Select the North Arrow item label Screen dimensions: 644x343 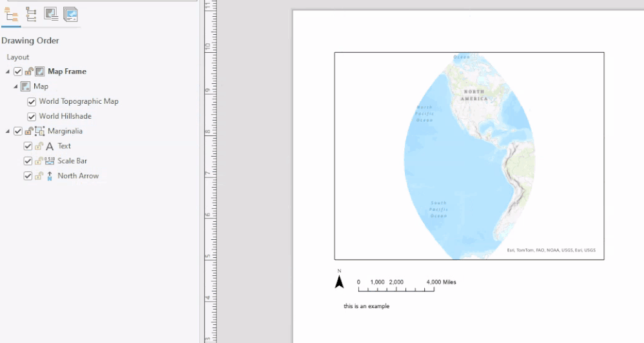[78, 176]
